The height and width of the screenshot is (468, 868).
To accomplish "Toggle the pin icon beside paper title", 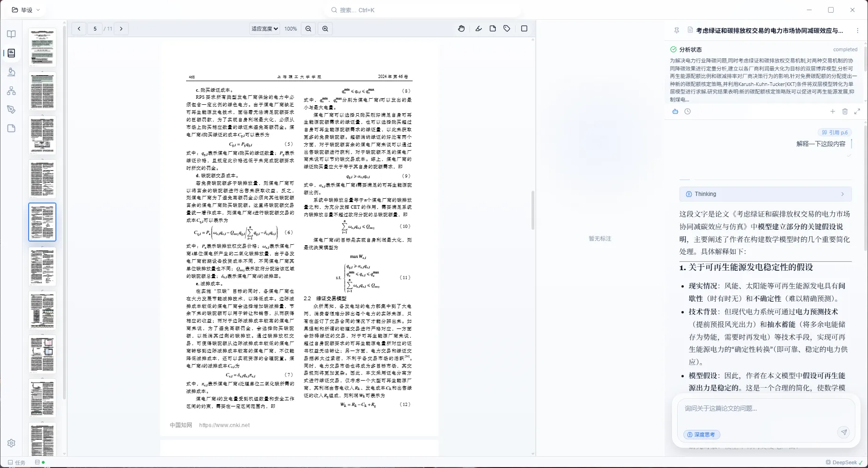I will click(x=676, y=31).
